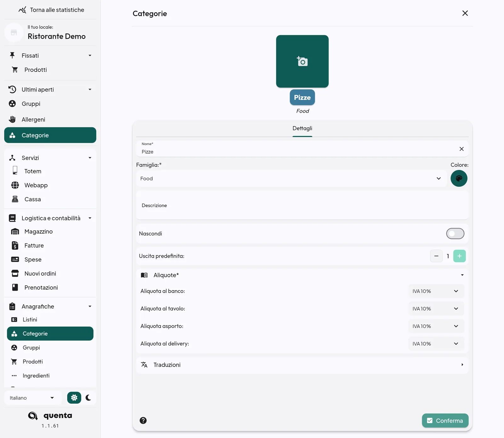Click the Descrizione text field
Image resolution: width=504 pixels, height=438 pixels.
(x=302, y=206)
